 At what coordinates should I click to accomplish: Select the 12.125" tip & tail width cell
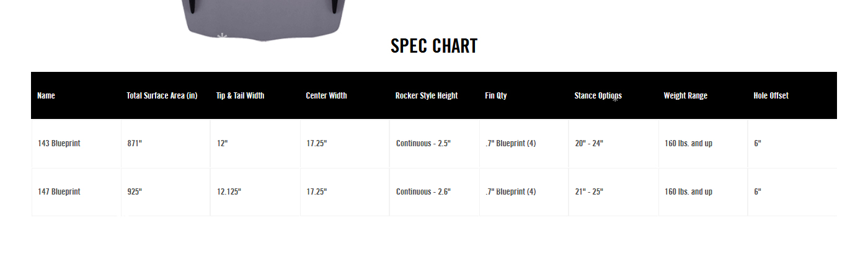pyautogui.click(x=229, y=191)
